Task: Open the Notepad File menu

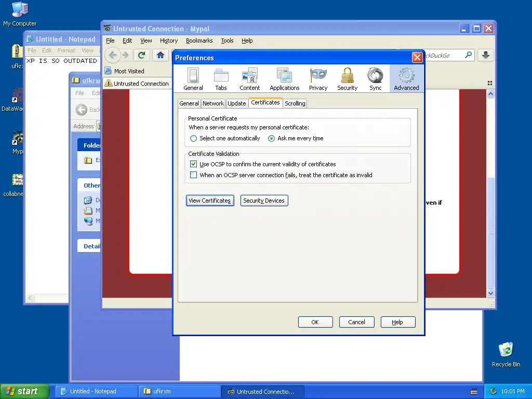Action: point(32,50)
